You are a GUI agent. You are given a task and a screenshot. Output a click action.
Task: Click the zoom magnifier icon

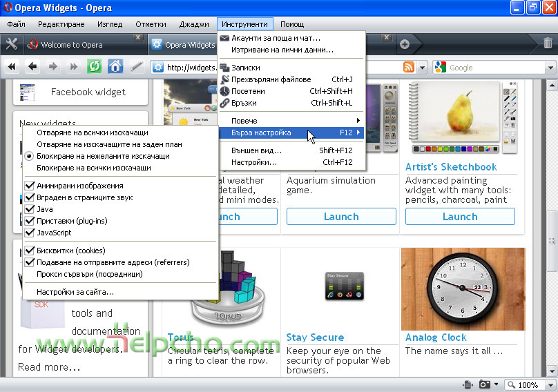(x=511, y=384)
